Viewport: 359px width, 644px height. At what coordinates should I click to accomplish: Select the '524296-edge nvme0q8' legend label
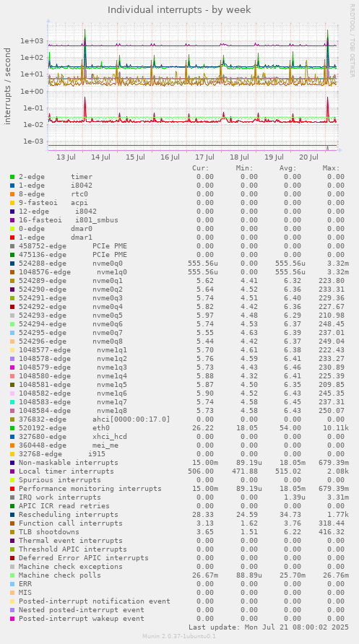[71, 341]
